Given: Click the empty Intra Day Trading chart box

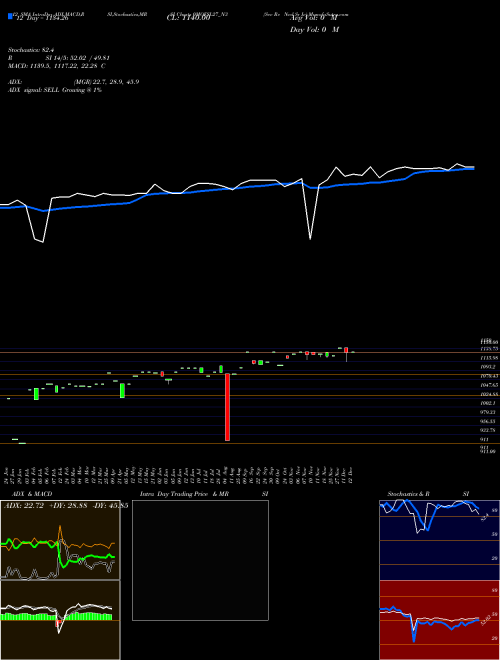Looking at the screenshot, I should [200, 560].
